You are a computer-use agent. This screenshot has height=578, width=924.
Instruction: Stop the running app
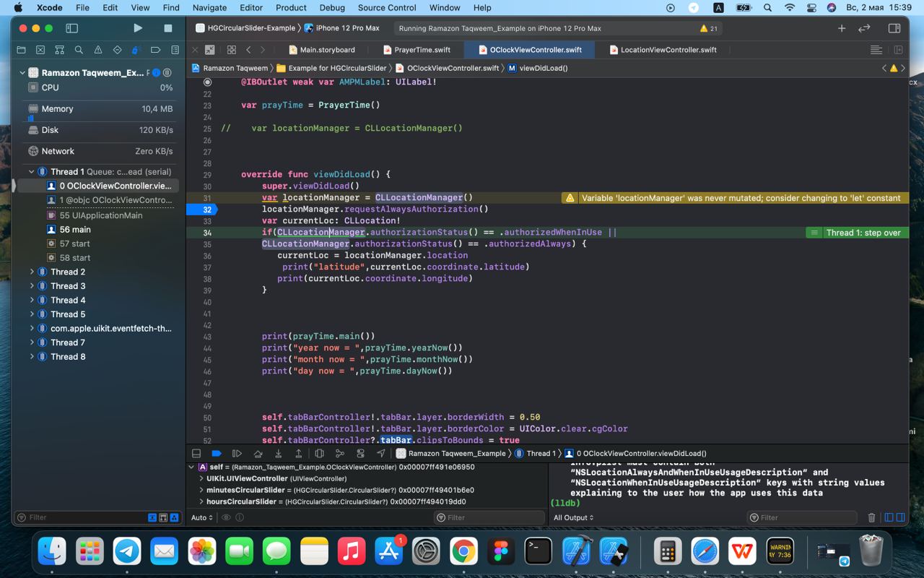click(x=168, y=28)
